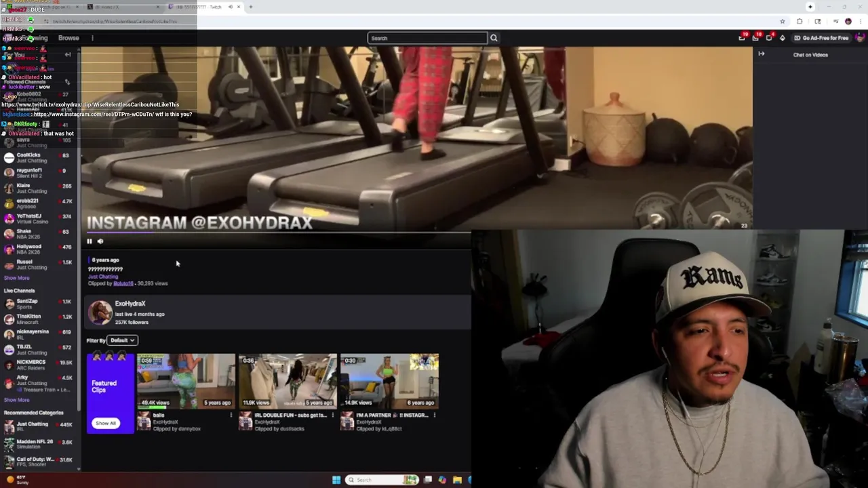Viewport: 868px width, 488px height.
Task: Open the Windows Start button
Action: pyautogui.click(x=336, y=480)
